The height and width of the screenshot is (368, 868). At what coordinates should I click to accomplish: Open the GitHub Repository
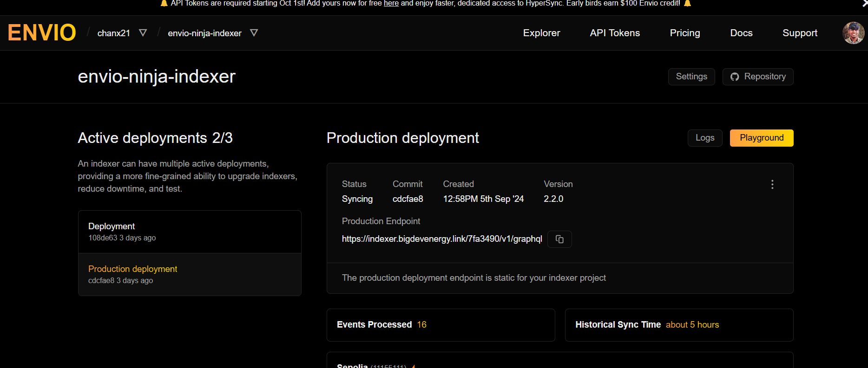(x=758, y=77)
